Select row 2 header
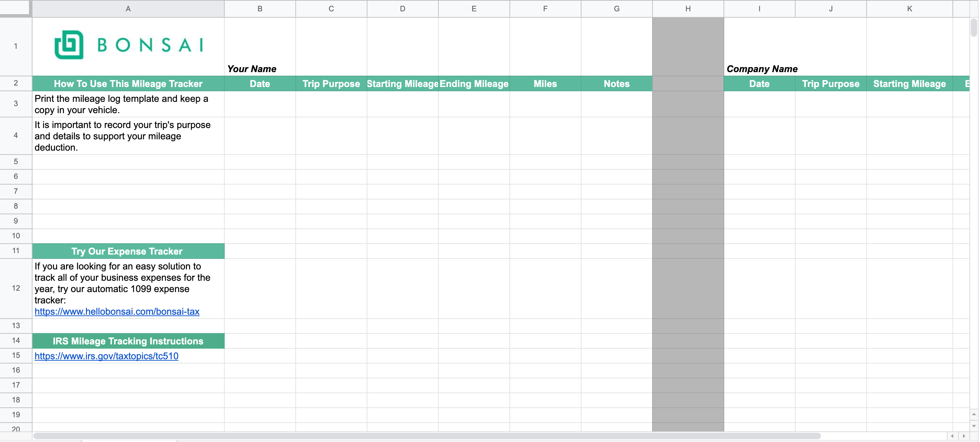 tap(16, 83)
